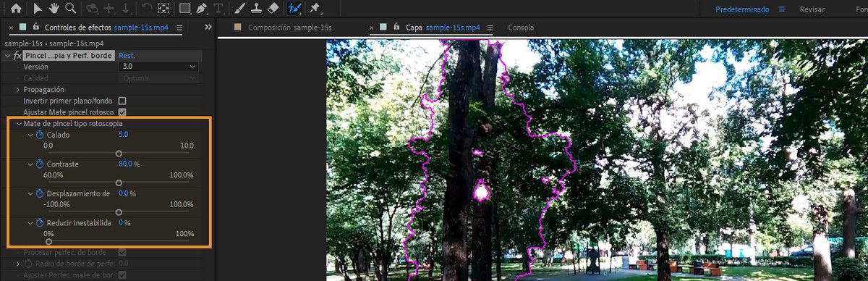This screenshot has width=868, height=281.
Task: Open workspace Predeterminado menu icon
Action: tap(781, 9)
